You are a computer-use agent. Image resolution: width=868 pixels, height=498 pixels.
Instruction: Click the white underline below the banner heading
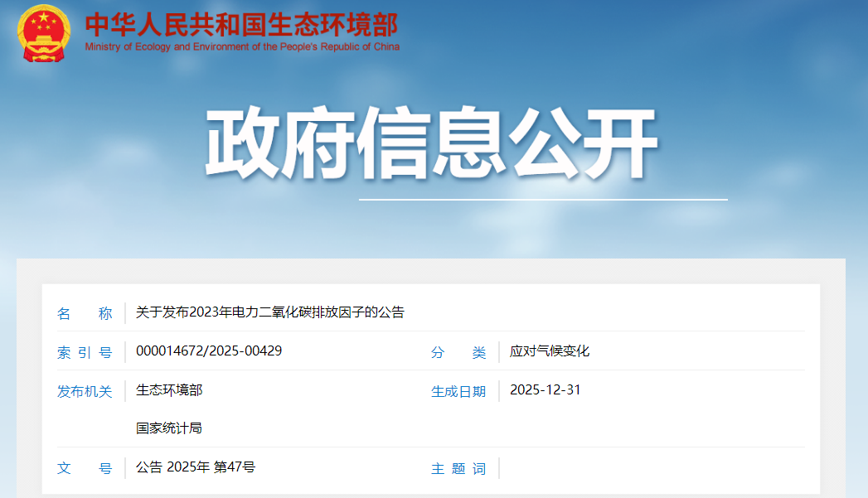click(543, 200)
